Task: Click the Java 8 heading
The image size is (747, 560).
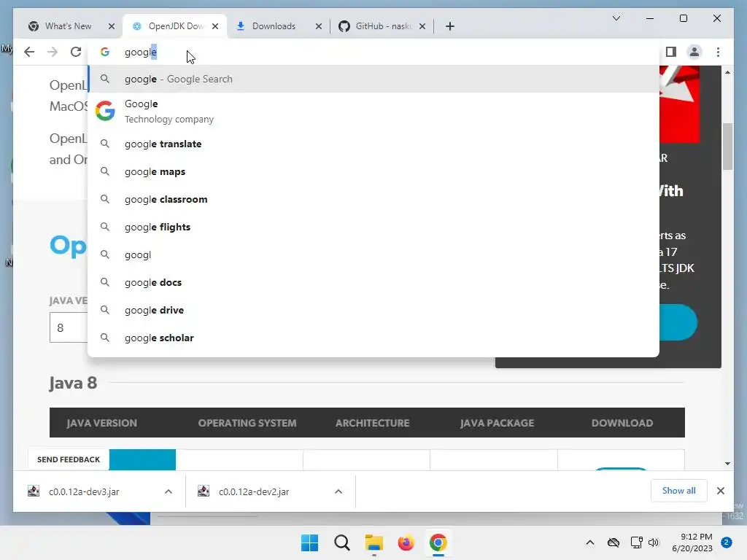Action: [x=73, y=383]
